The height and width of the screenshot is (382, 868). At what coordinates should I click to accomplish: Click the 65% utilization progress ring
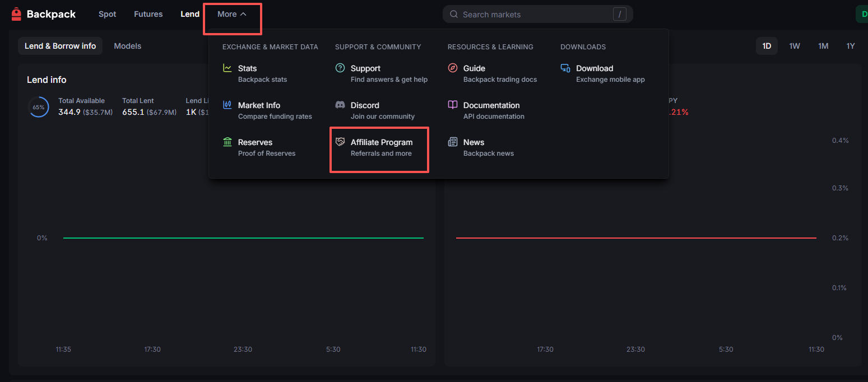(39, 107)
